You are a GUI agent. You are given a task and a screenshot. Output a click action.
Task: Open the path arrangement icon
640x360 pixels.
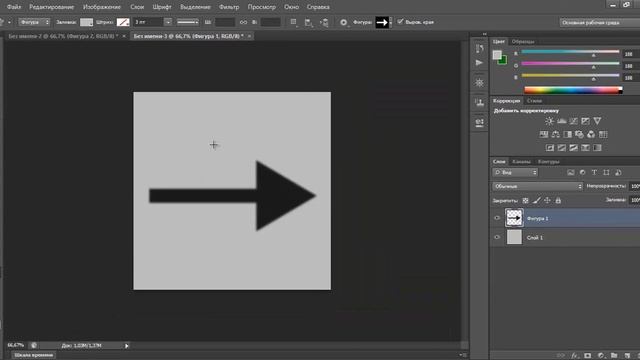(x=324, y=22)
